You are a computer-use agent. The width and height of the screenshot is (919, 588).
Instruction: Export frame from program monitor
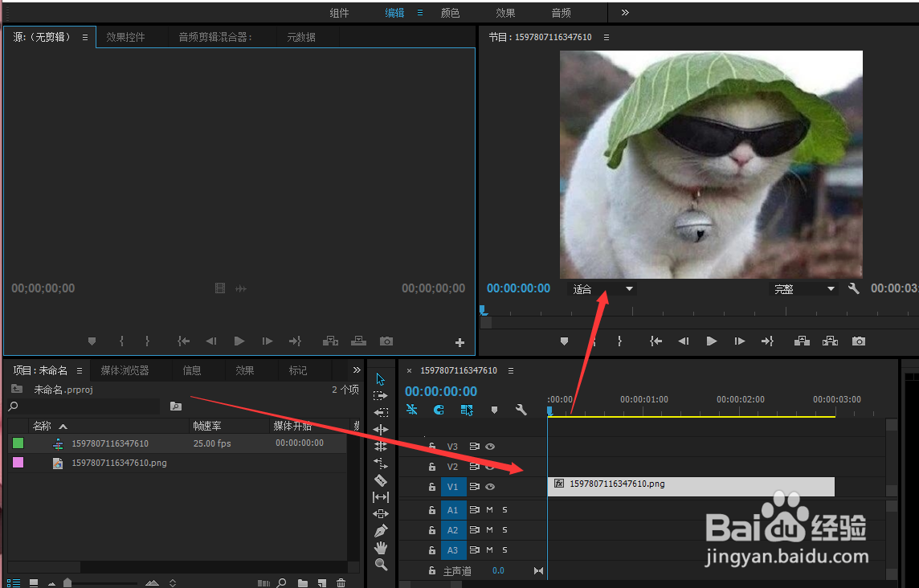coord(858,341)
